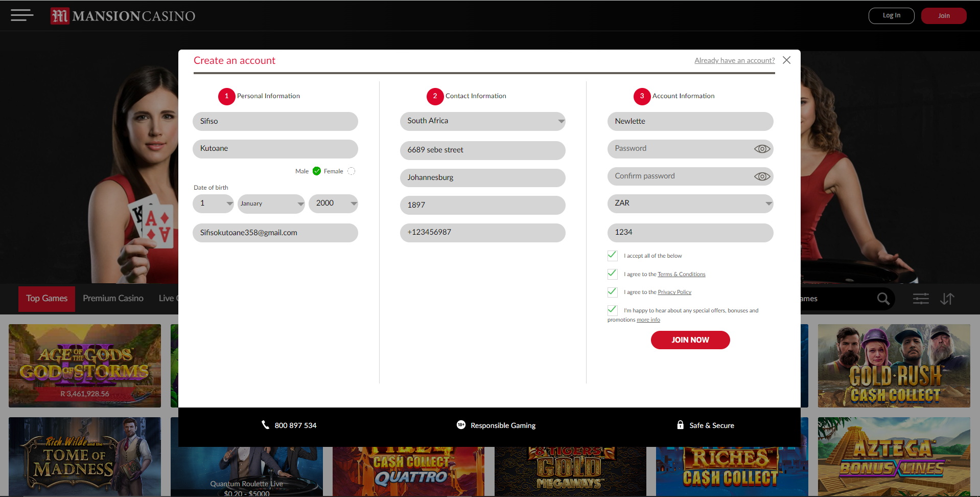This screenshot has width=980, height=497.
Task: Click the JOIN NOW button
Action: pyautogui.click(x=690, y=340)
